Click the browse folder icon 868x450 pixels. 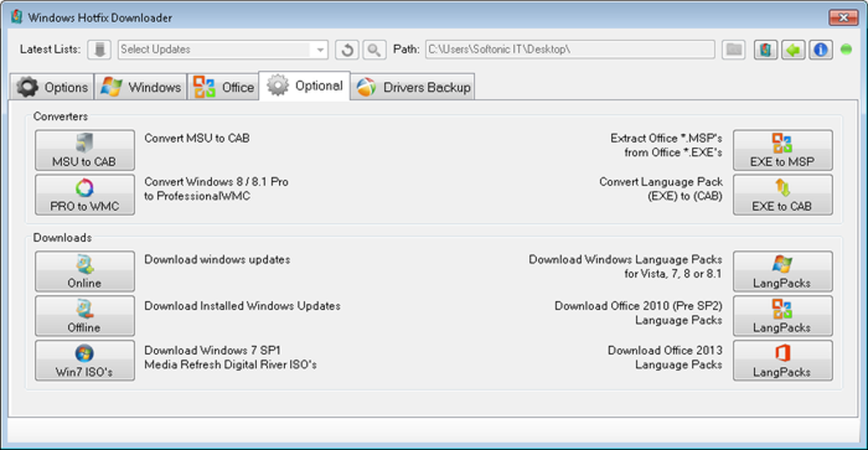[734, 50]
